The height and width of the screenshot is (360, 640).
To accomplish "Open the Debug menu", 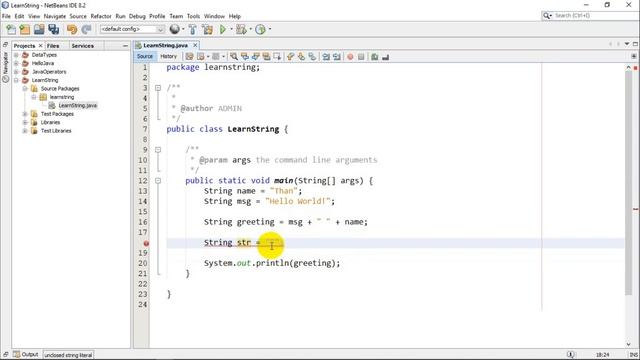I will coord(137,16).
